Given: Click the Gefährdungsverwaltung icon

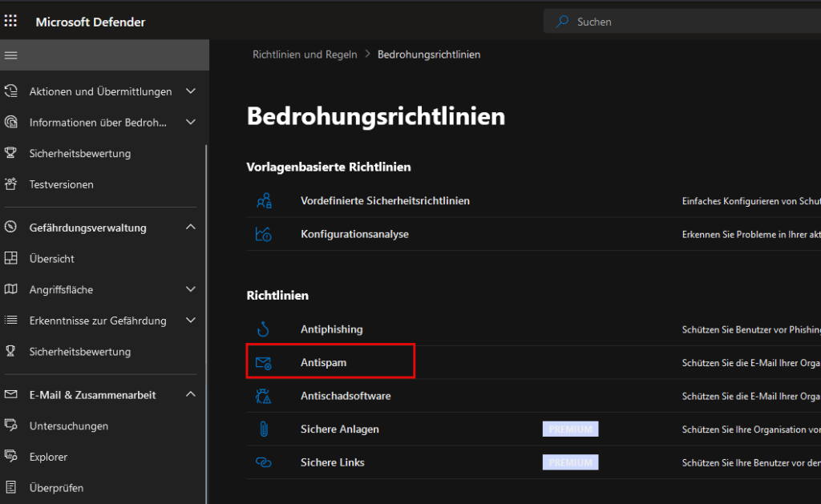Looking at the screenshot, I should click(10, 227).
